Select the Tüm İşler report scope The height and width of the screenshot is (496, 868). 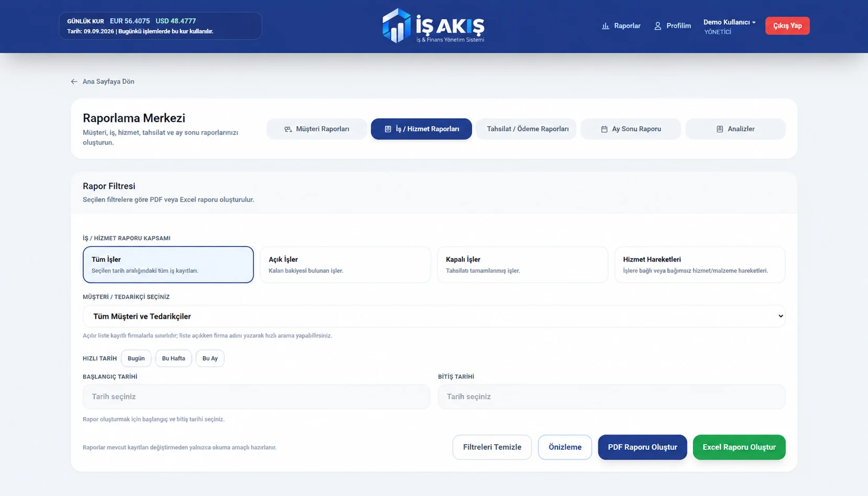pos(168,265)
